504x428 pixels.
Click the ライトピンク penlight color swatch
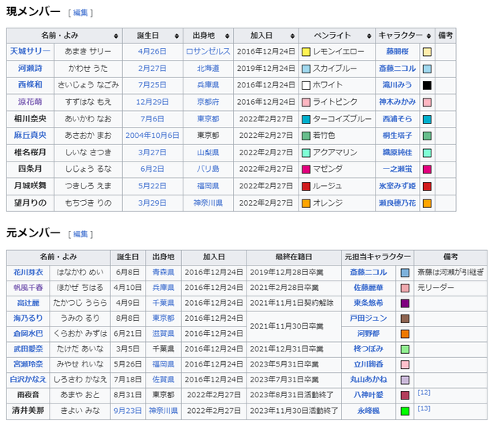(x=306, y=102)
